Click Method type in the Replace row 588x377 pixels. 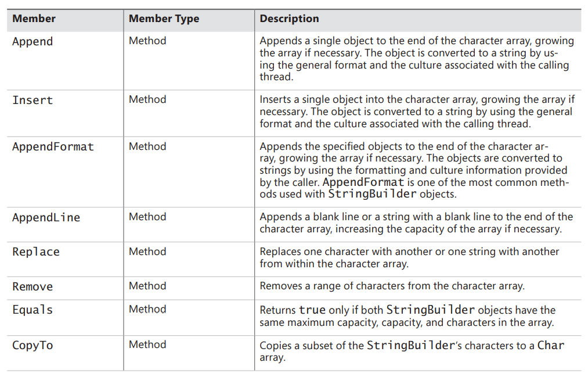click(147, 252)
